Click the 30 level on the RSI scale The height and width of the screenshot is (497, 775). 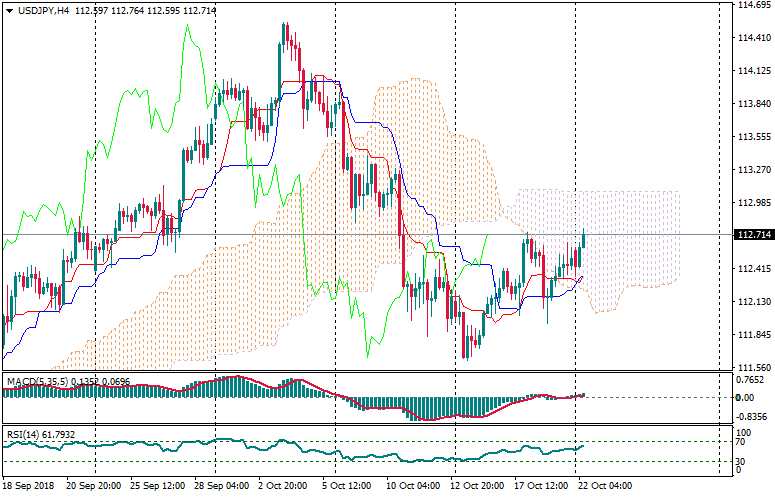(x=741, y=461)
